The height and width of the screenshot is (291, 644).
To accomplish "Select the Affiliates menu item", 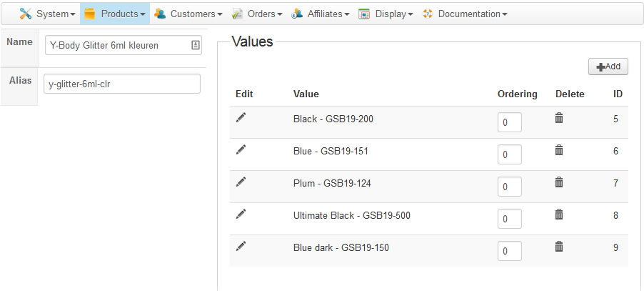I will pos(321,14).
